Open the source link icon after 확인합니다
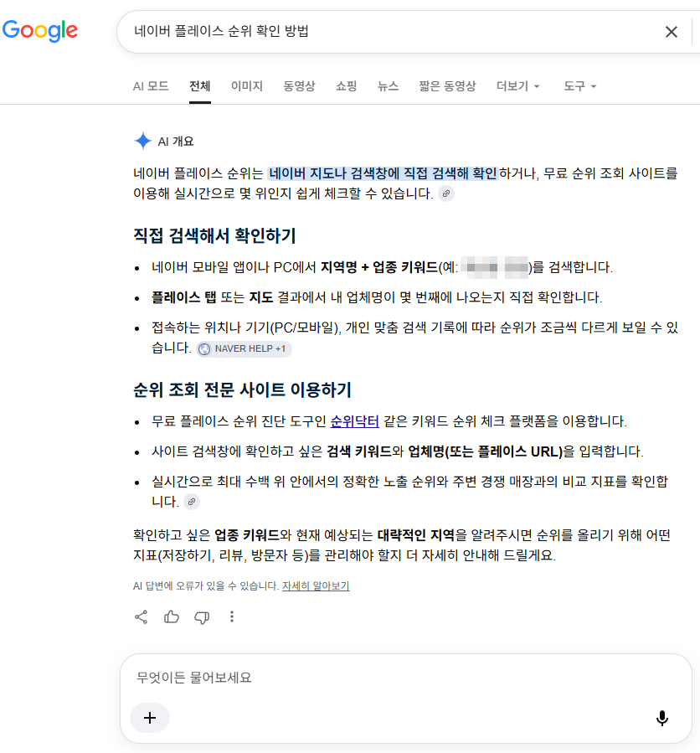The height and width of the screenshot is (753, 700). coord(192,502)
